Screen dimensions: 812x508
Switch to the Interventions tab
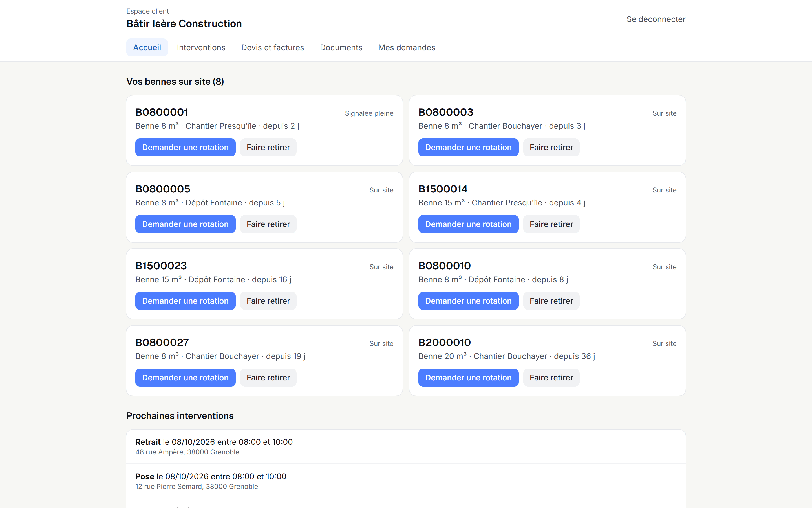tap(201, 47)
